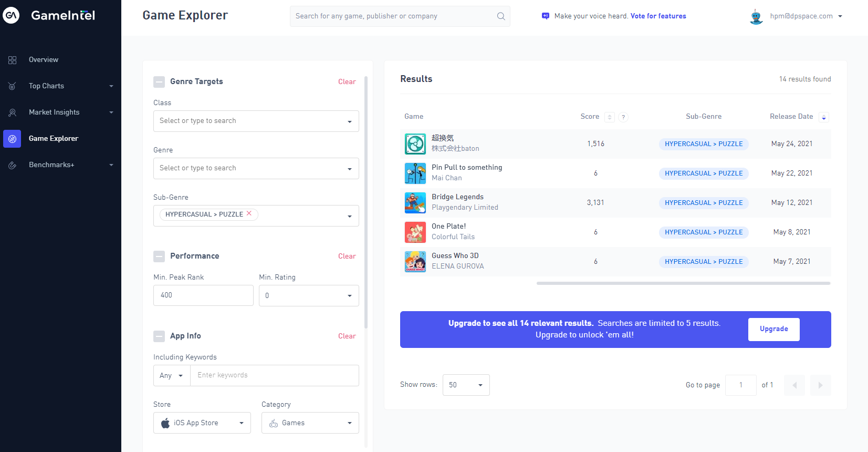This screenshot has width=868, height=452.
Task: Open the 超換気 game icon
Action: tap(415, 144)
